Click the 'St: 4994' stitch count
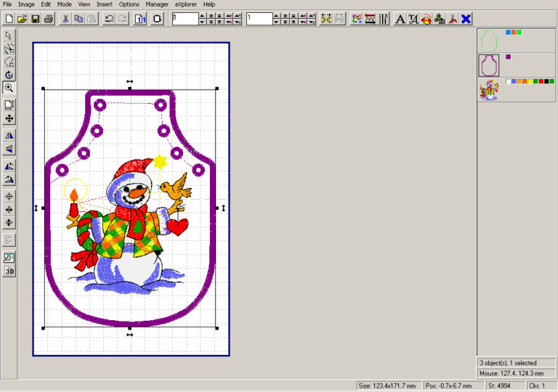The width and height of the screenshot is (558, 392). [499, 386]
